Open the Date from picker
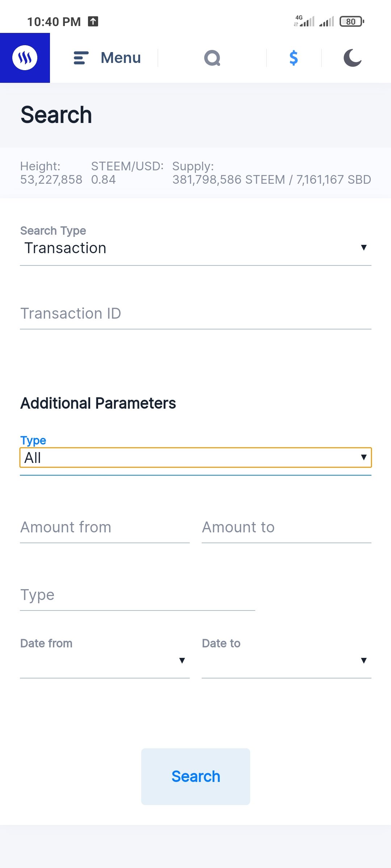The height and width of the screenshot is (868, 391). tap(105, 660)
